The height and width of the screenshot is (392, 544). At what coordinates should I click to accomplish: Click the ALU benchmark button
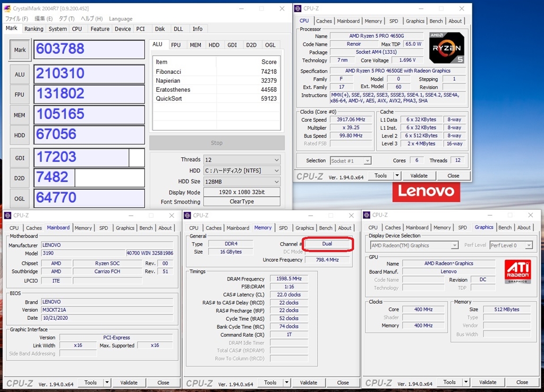(x=20, y=74)
